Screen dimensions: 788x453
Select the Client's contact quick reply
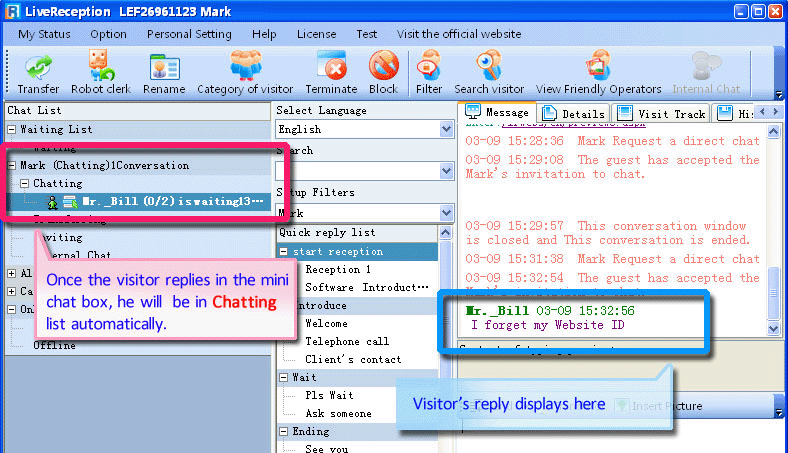pyautogui.click(x=353, y=359)
